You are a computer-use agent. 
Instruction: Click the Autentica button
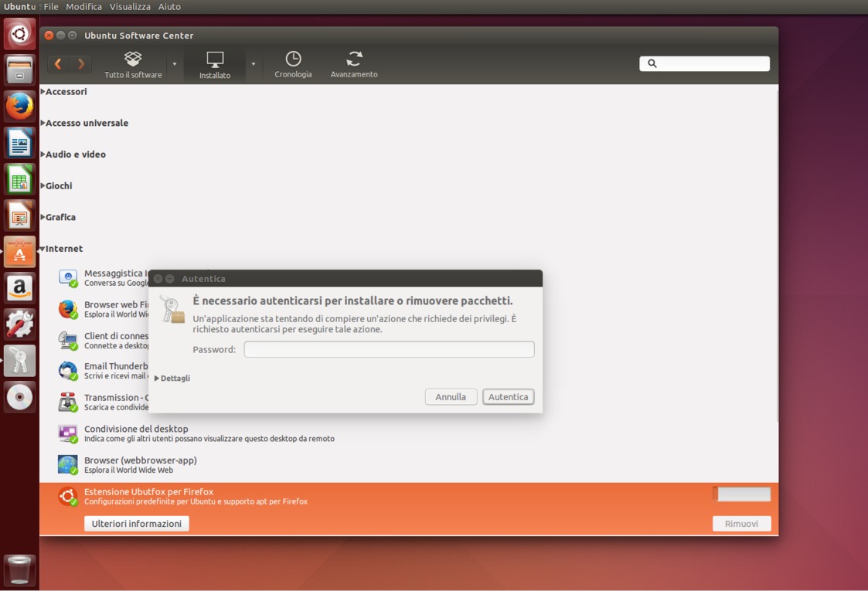pos(508,397)
